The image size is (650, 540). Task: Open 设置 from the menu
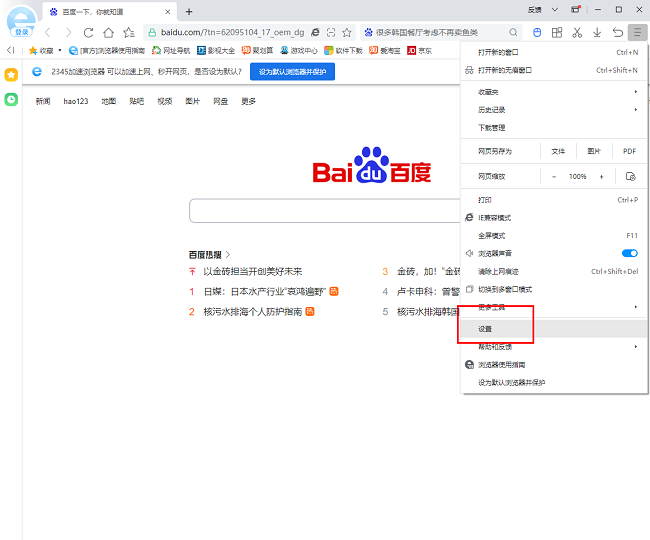554,329
